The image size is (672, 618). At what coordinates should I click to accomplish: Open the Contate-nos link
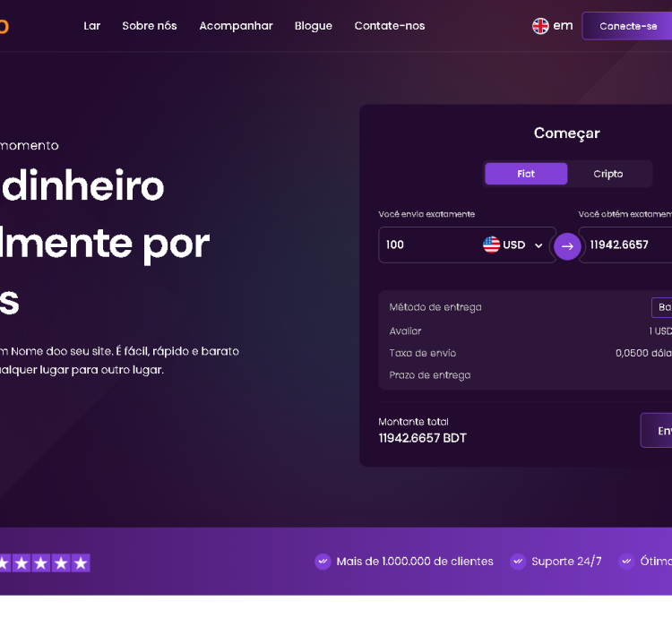click(390, 26)
